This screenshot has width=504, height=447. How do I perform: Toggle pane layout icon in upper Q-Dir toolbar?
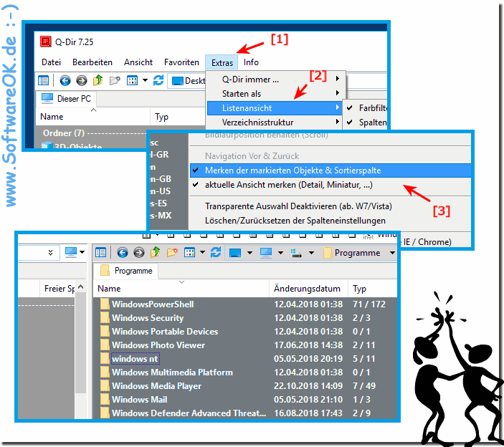tap(44, 80)
